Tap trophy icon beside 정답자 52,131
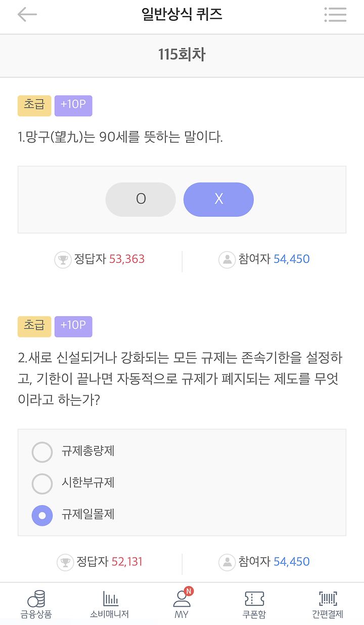The width and height of the screenshot is (364, 625). pos(65,562)
